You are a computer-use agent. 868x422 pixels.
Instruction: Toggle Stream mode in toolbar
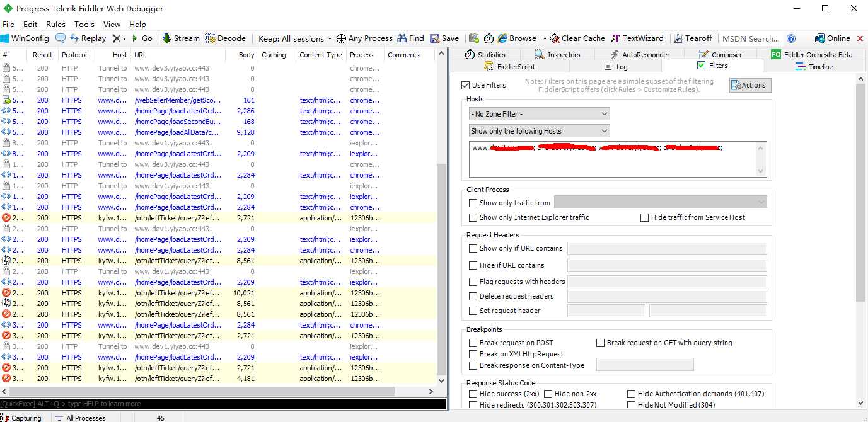(x=181, y=38)
